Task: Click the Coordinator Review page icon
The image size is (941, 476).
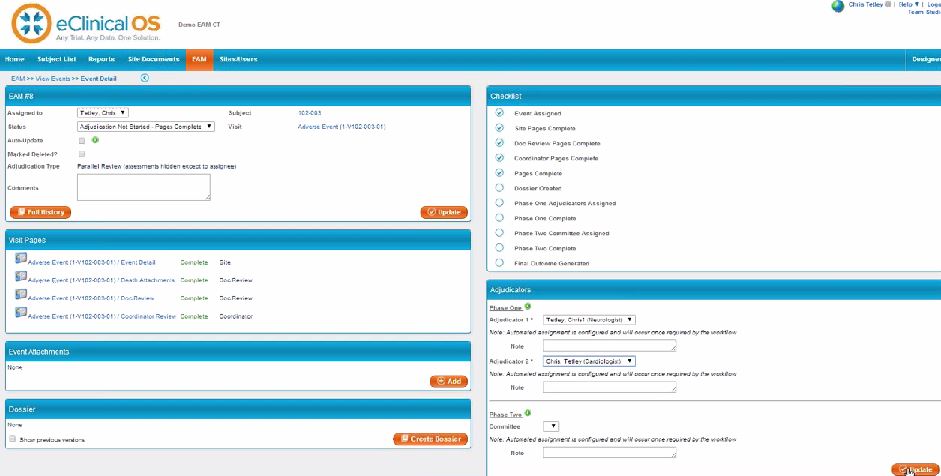Action: click(x=21, y=315)
